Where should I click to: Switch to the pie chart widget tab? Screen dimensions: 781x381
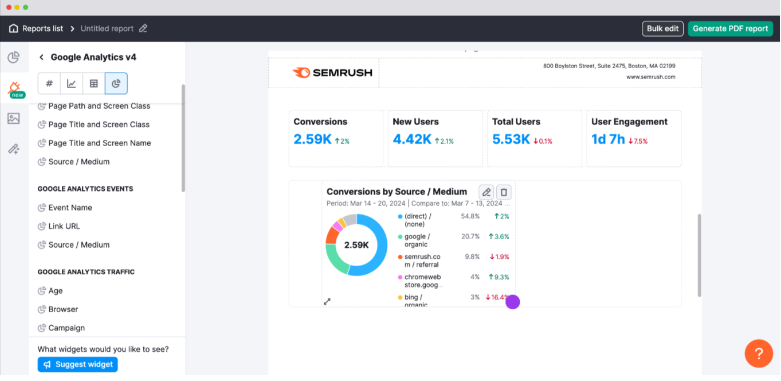(x=116, y=83)
